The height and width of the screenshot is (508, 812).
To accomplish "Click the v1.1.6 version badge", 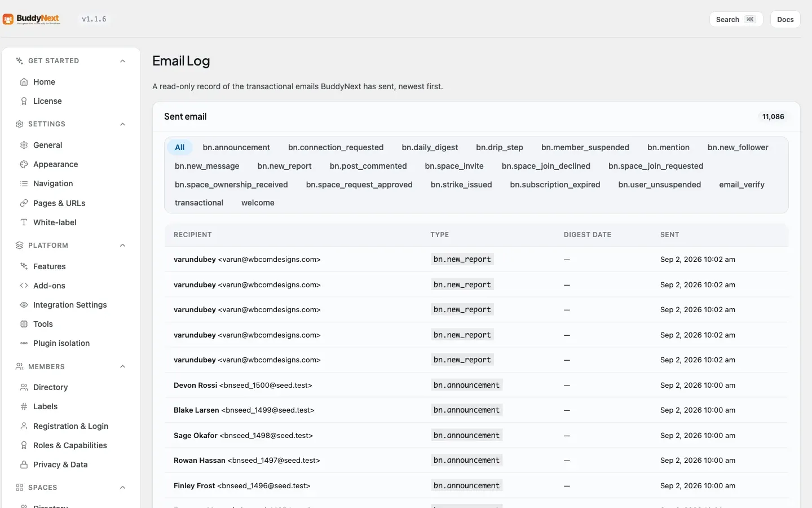I will (94, 19).
